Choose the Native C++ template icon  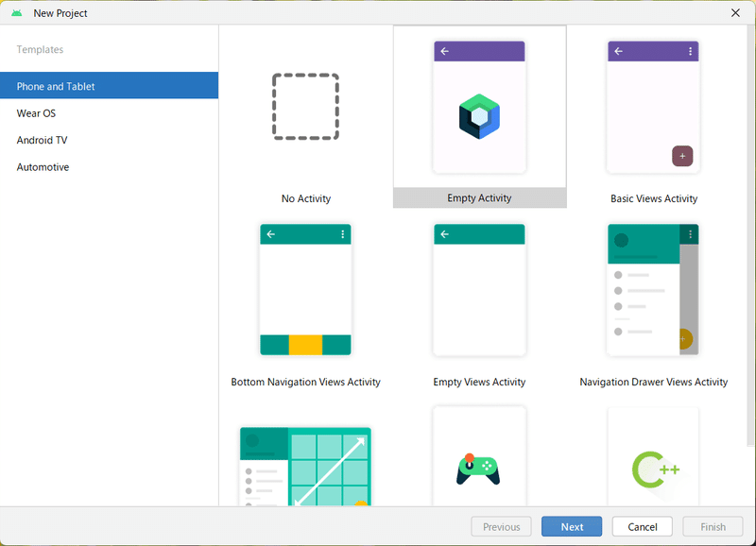[653, 456]
